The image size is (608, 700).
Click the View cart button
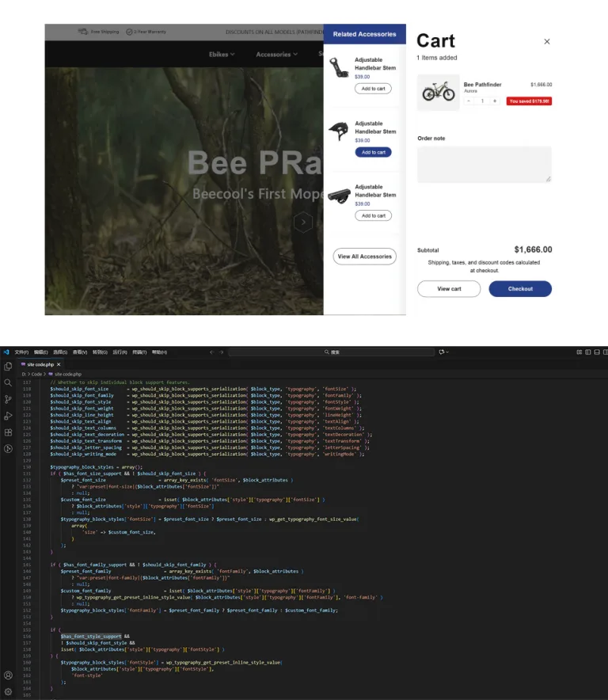click(449, 289)
